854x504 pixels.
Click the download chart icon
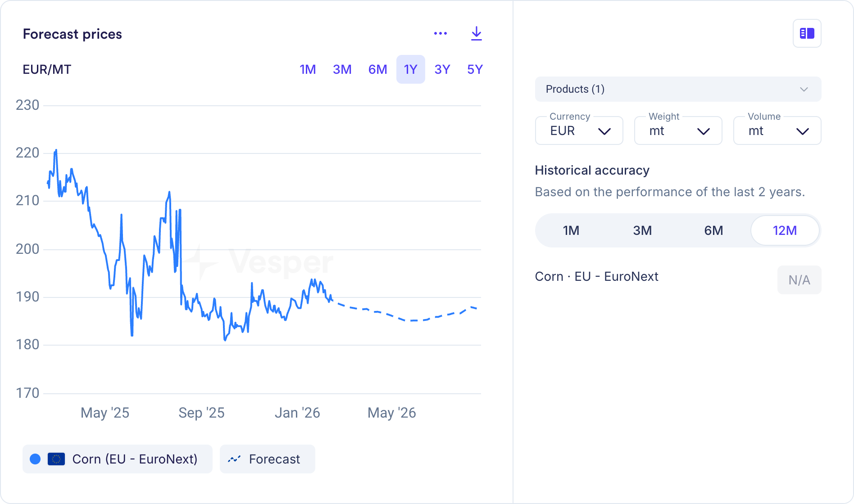pyautogui.click(x=476, y=34)
